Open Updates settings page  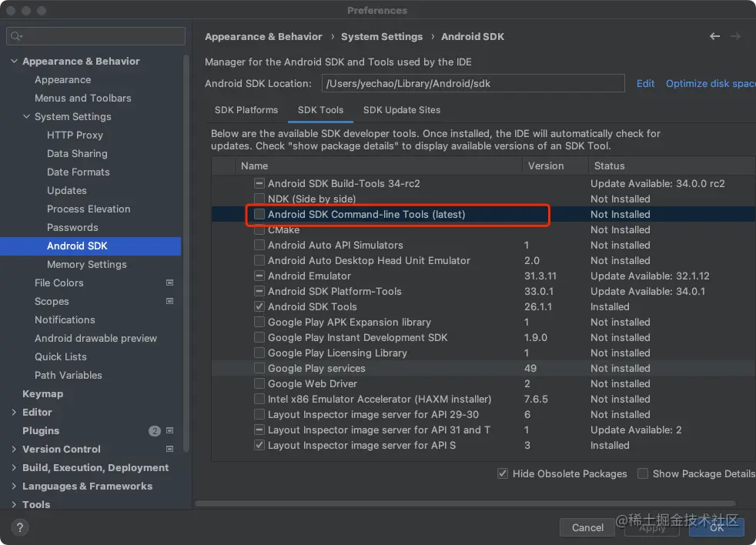[66, 190]
